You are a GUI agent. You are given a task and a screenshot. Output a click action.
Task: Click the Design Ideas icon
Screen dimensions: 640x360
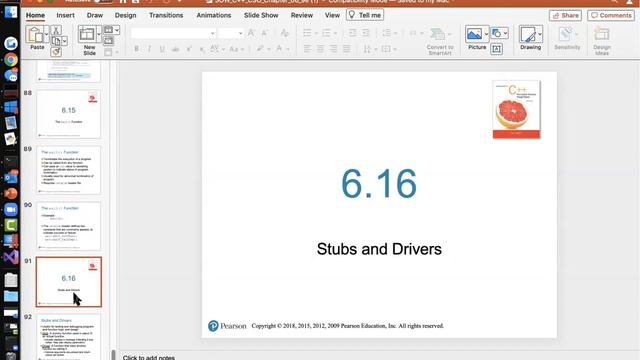602,34
